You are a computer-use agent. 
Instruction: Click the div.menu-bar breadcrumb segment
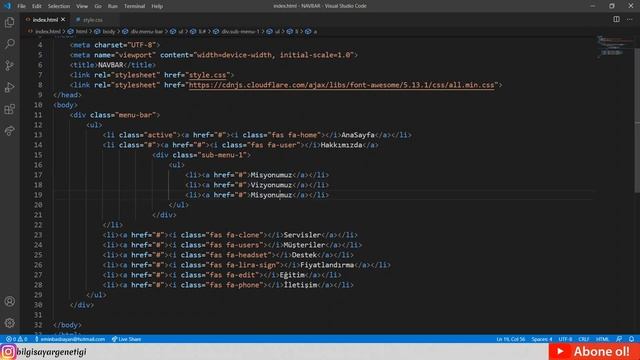tap(147, 31)
